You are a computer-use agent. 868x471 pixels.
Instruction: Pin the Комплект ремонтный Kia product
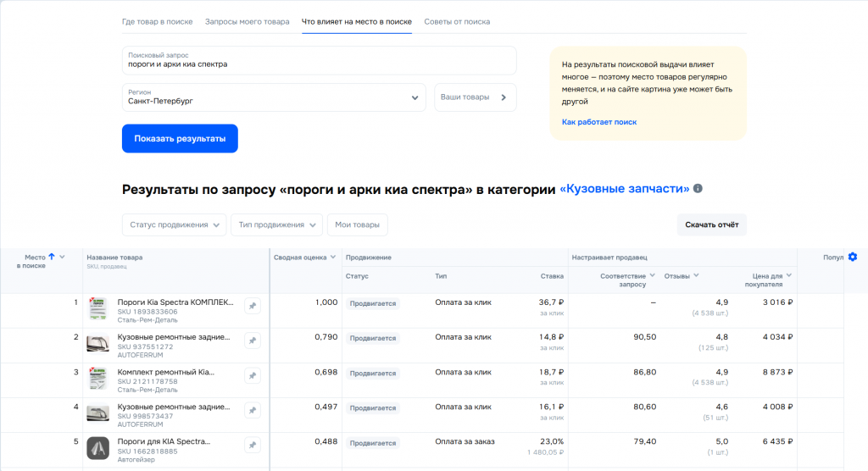click(x=252, y=375)
